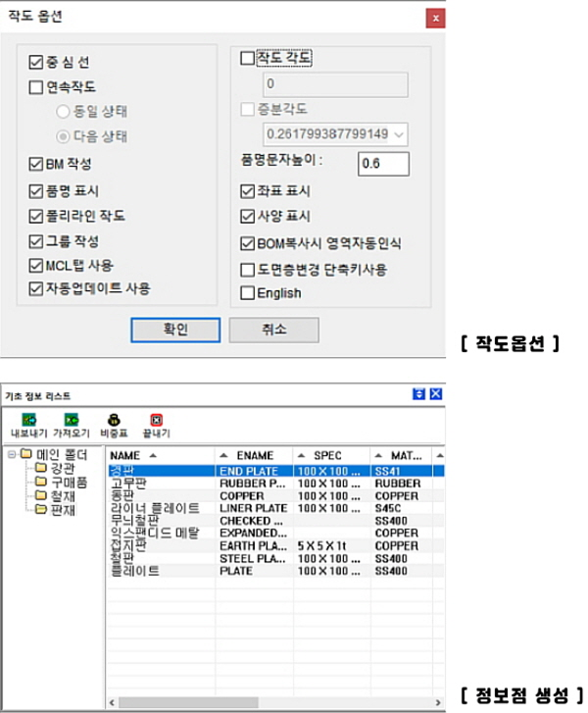Click the 끝내기 exit icon
This screenshot has width=588, height=713.
click(x=157, y=420)
